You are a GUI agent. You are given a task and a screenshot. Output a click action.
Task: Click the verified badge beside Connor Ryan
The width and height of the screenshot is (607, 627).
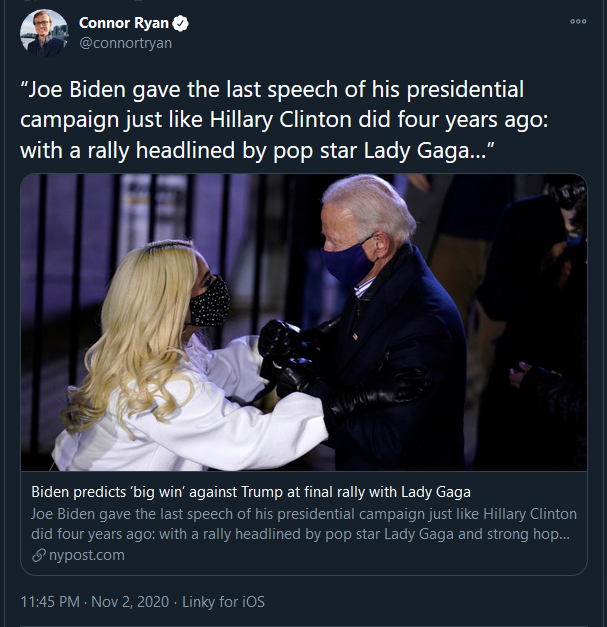tap(181, 23)
